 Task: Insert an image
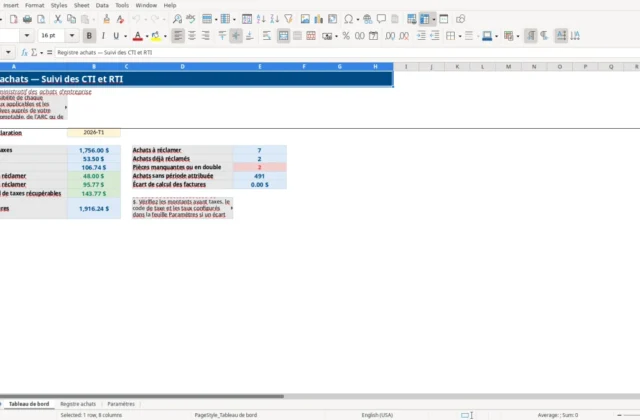[305, 19]
